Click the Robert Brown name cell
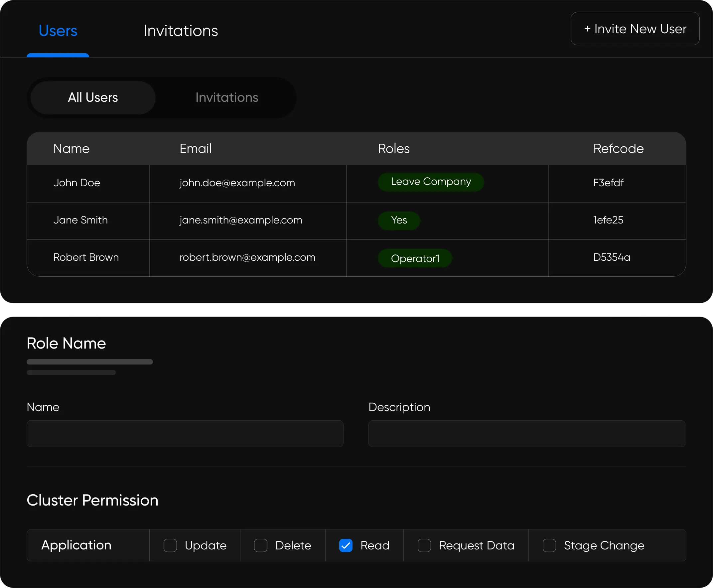 coord(86,257)
